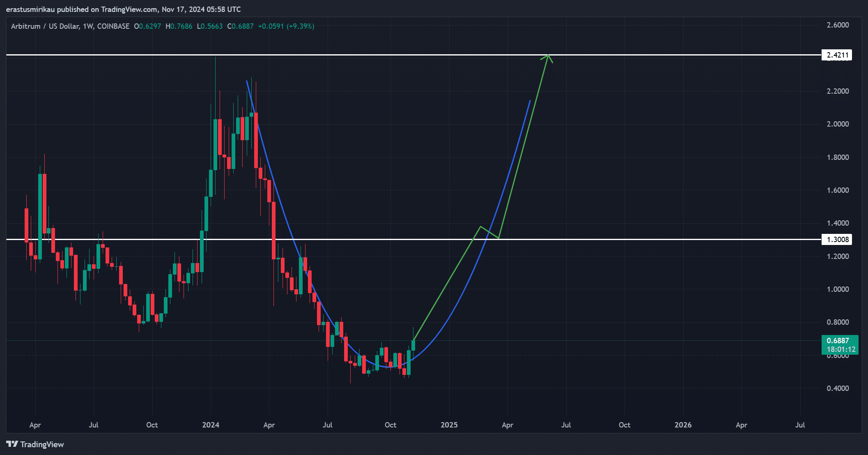
Task: Click the Arbitrum / US Dollar symbol title
Action: (45, 26)
